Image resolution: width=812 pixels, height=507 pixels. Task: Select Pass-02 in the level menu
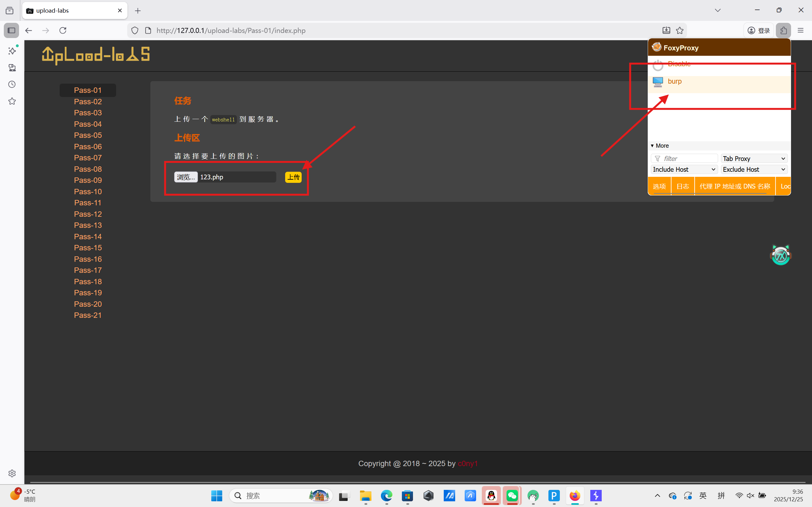88,102
